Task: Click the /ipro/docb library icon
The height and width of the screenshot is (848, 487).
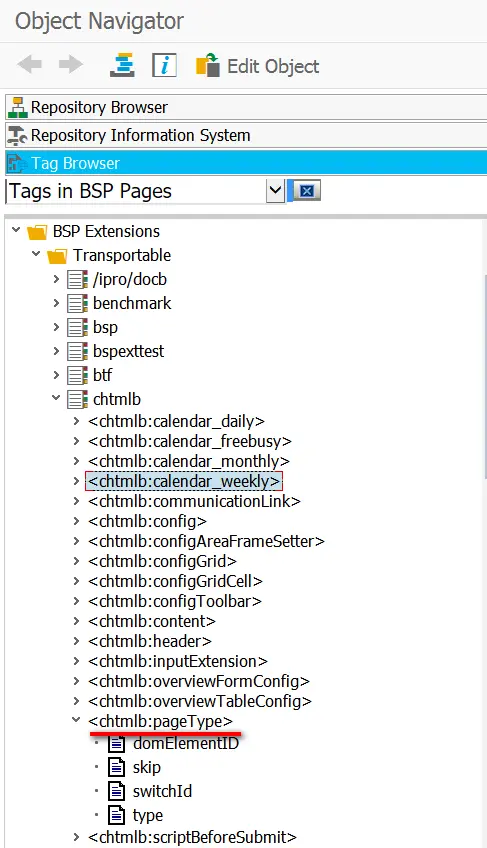Action: point(77,280)
